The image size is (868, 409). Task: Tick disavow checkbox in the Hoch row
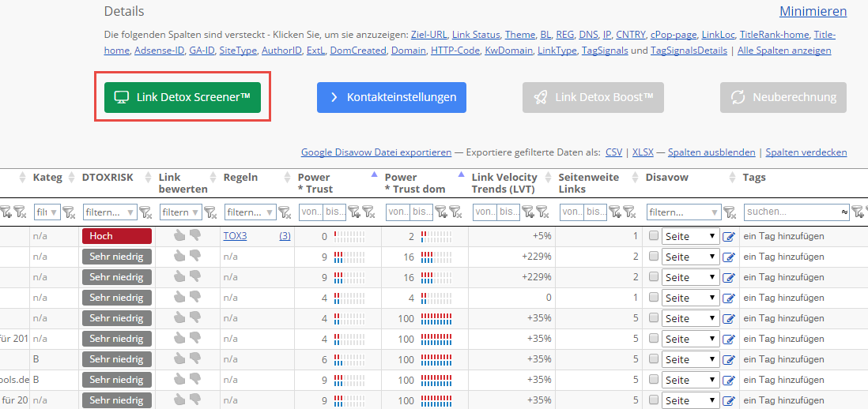[653, 235]
